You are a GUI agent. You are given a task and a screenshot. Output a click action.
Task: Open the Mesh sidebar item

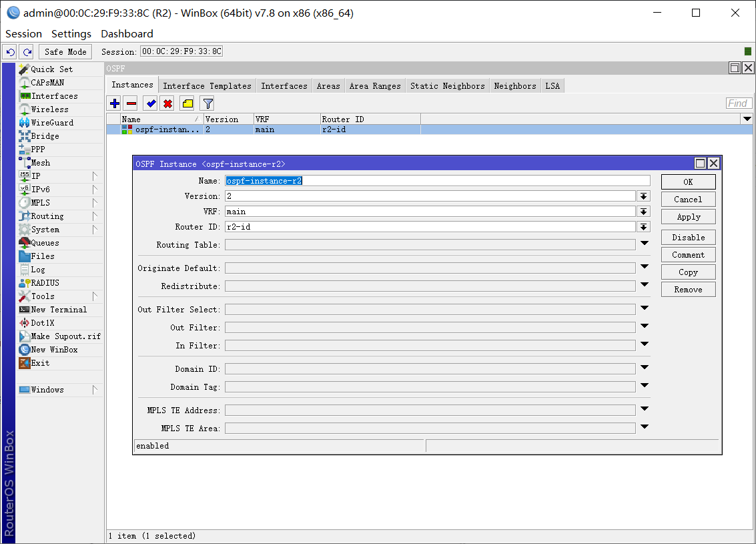coord(60,163)
